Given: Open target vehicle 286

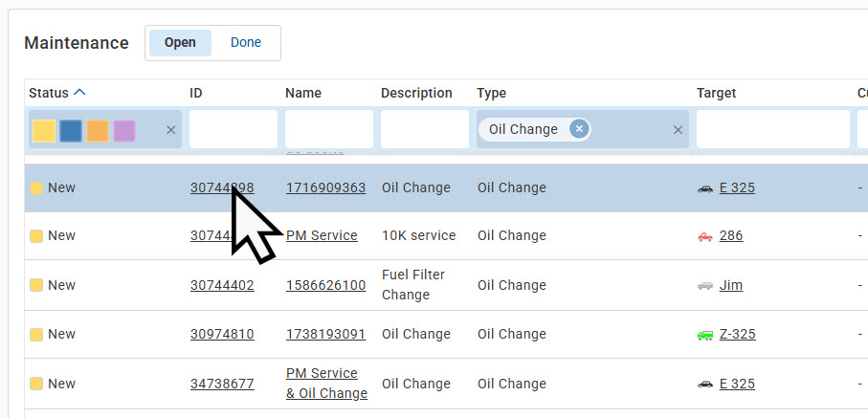Looking at the screenshot, I should (731, 235).
